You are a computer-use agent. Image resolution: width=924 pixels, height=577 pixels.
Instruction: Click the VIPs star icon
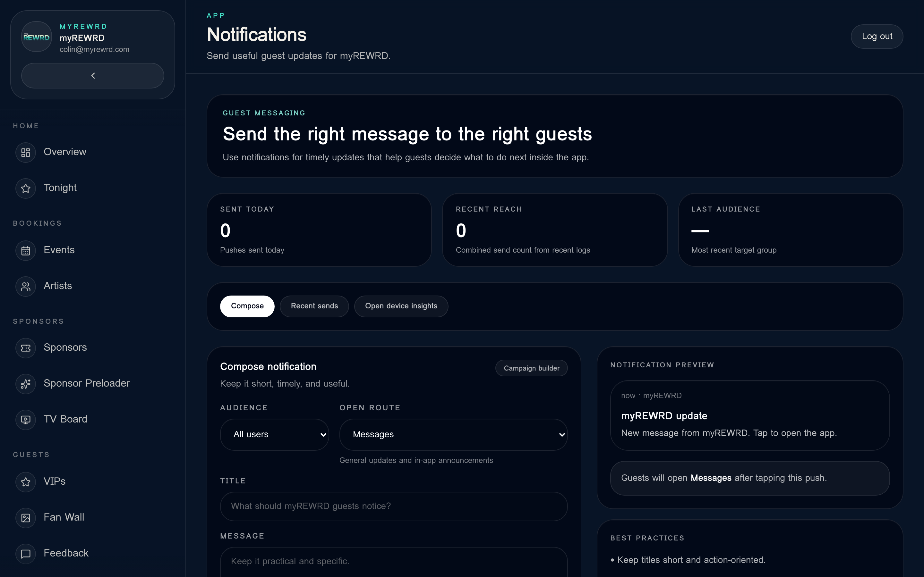tap(25, 482)
